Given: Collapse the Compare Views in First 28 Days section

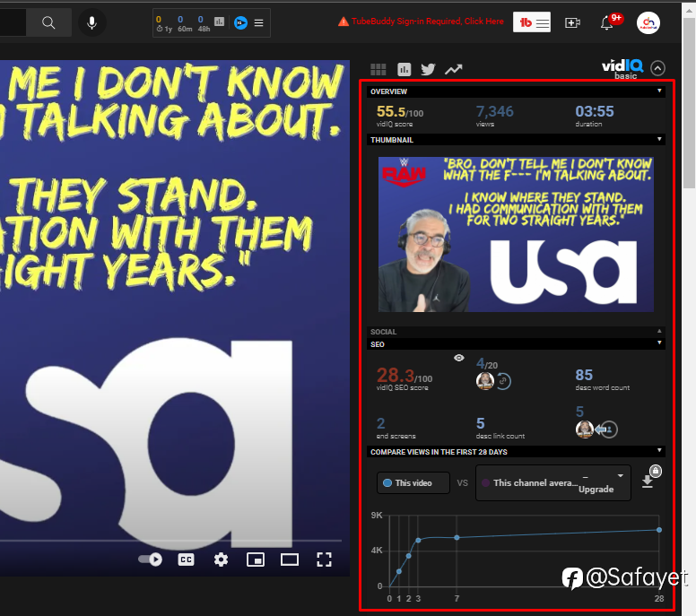Looking at the screenshot, I should 659,450.
